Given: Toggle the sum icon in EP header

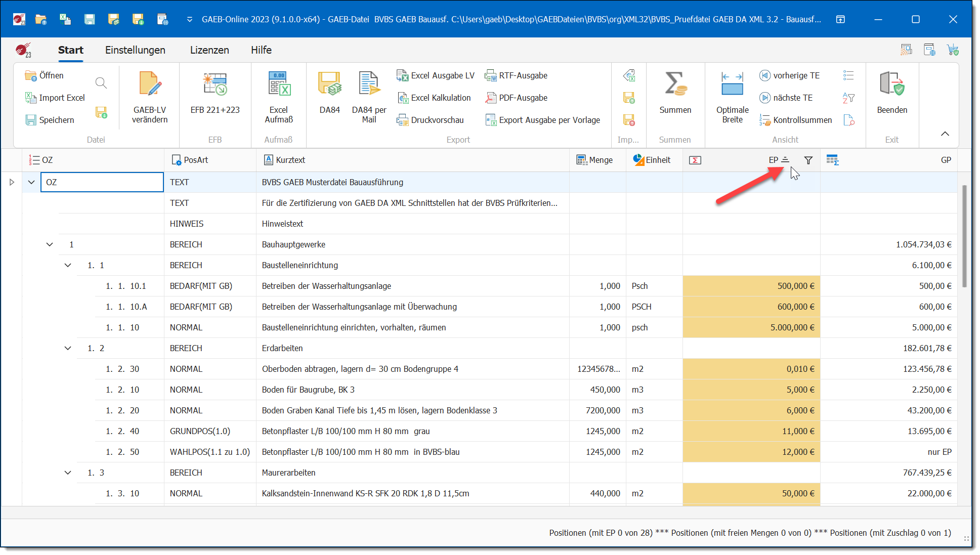Looking at the screenshot, I should point(695,160).
